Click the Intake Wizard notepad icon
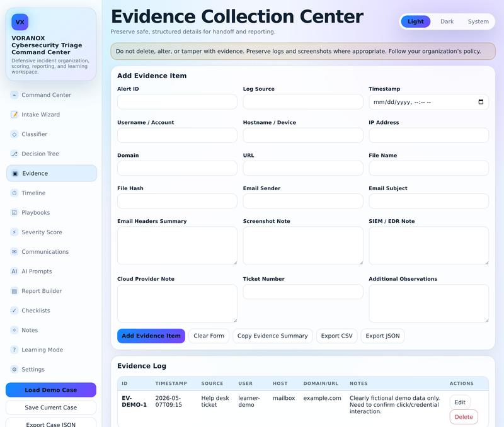The image size is (504, 427). click(x=14, y=115)
